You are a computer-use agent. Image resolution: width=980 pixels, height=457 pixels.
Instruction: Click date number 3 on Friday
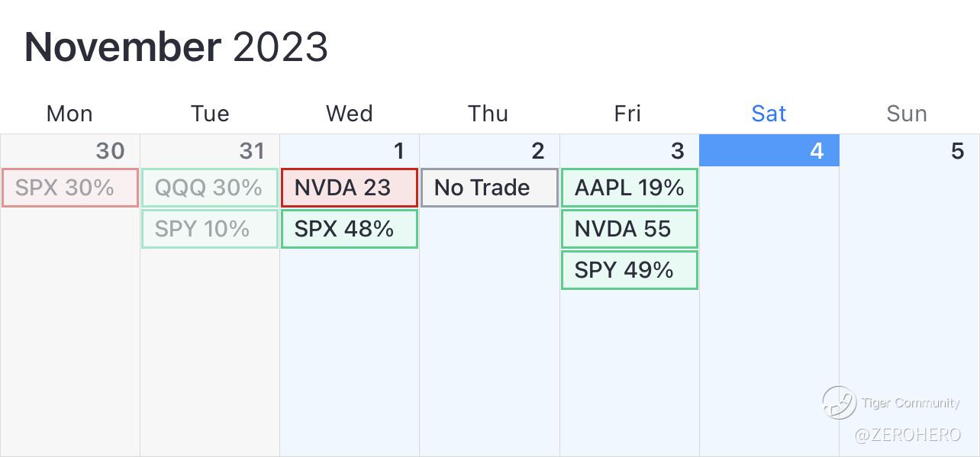(677, 151)
